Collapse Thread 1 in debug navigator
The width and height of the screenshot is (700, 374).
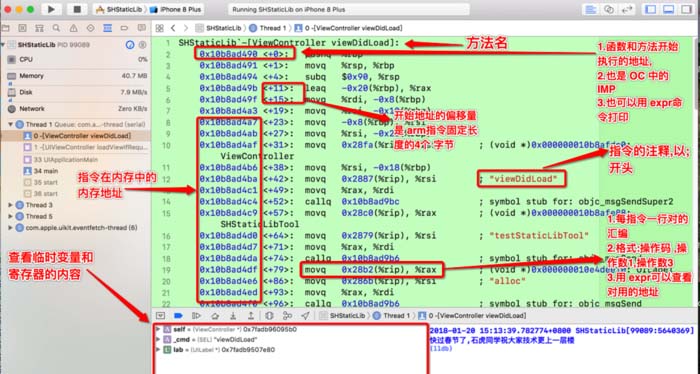pyautogui.click(x=11, y=125)
